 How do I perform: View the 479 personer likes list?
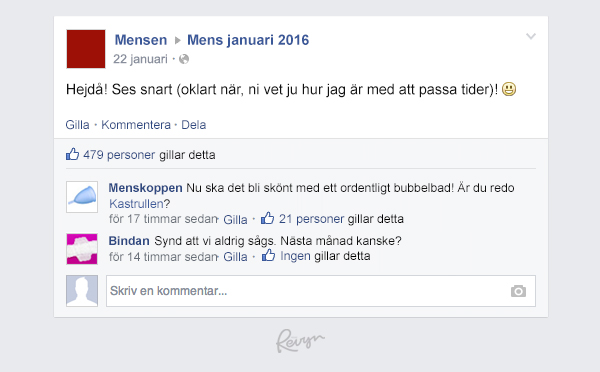pos(119,155)
